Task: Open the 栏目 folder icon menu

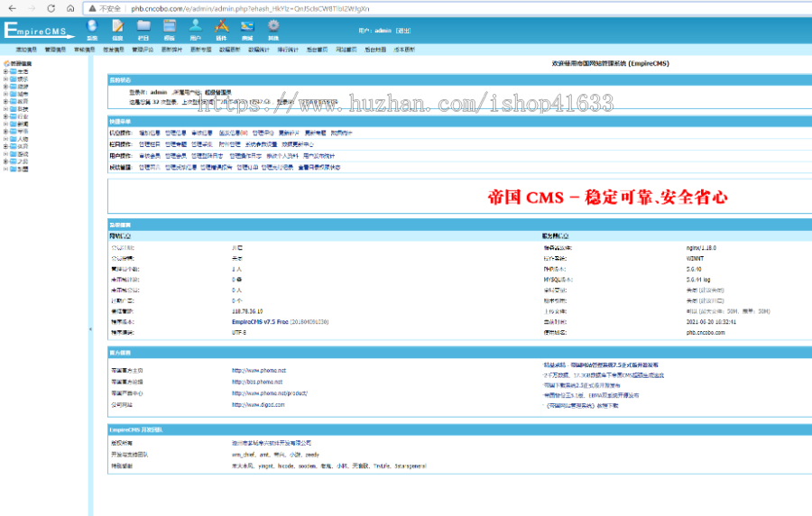Action: (x=143, y=30)
